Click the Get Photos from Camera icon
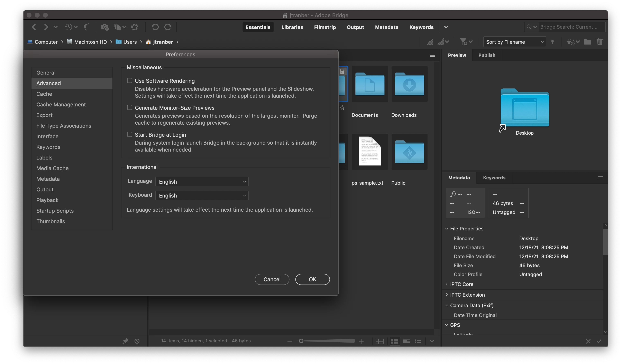 [105, 27]
